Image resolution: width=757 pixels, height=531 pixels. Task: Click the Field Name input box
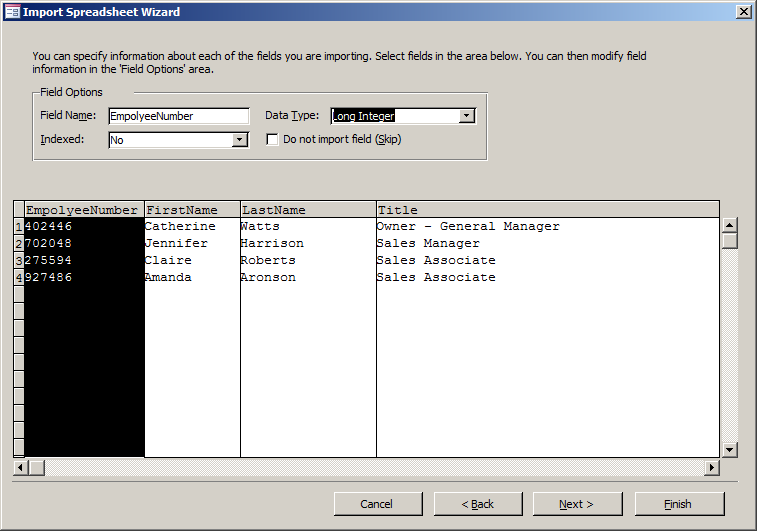[179, 116]
